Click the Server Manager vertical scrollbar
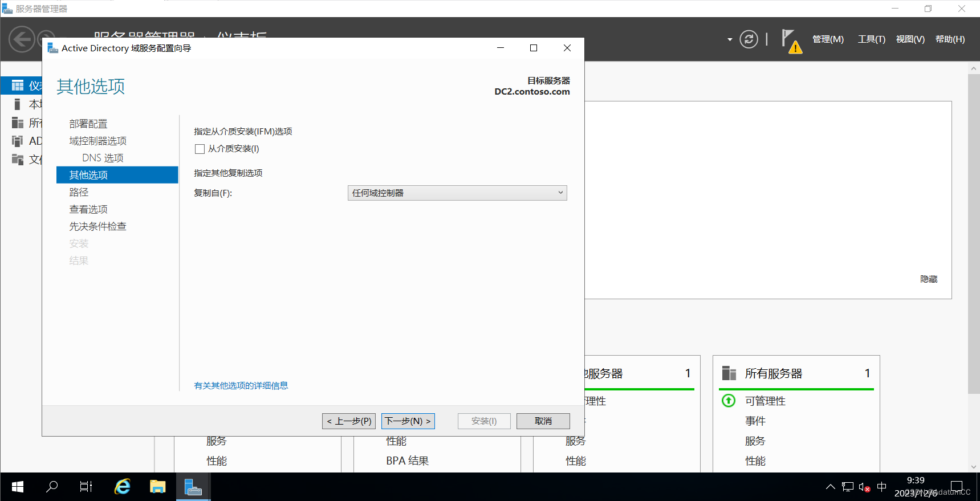This screenshot has height=501, width=980. pyautogui.click(x=974, y=234)
